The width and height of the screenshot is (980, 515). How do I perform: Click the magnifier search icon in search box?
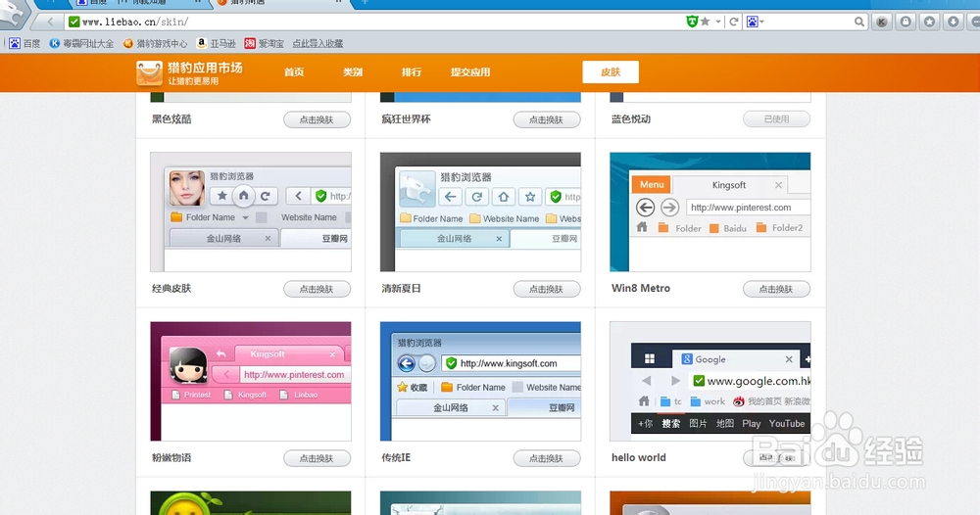[859, 22]
